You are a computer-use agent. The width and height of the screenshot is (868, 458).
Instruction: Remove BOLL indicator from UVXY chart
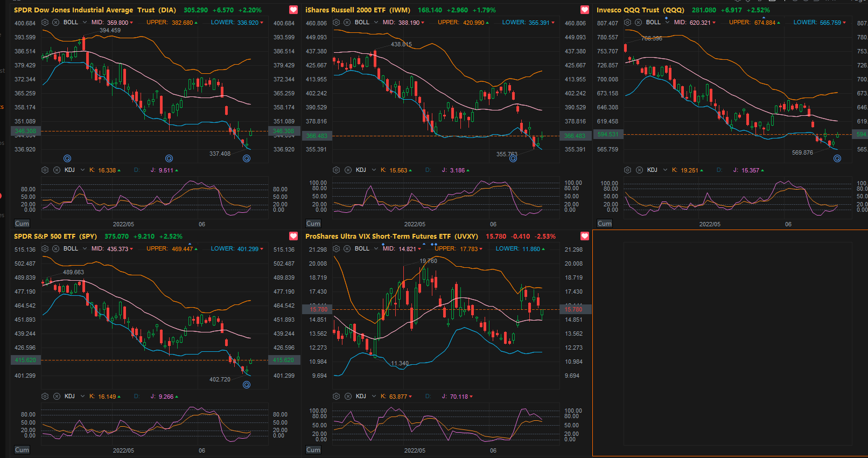click(x=347, y=249)
